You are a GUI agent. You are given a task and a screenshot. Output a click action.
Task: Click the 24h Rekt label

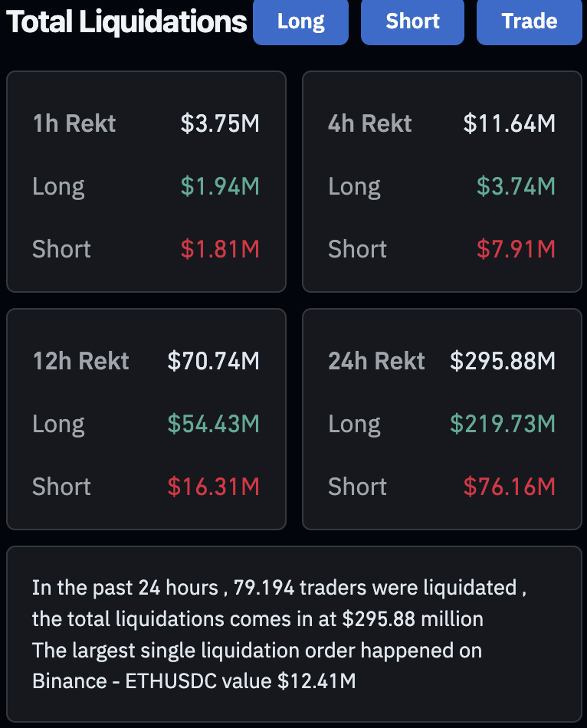376,361
